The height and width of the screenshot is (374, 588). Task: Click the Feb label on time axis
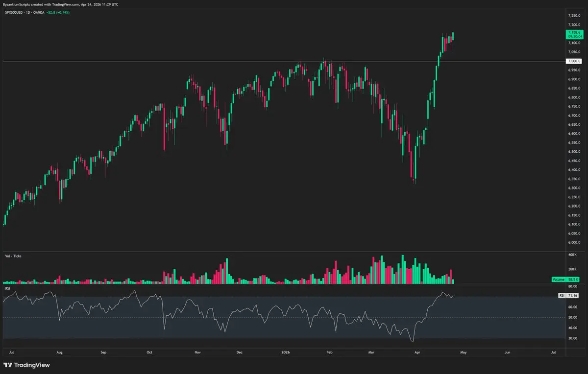[x=330, y=352]
